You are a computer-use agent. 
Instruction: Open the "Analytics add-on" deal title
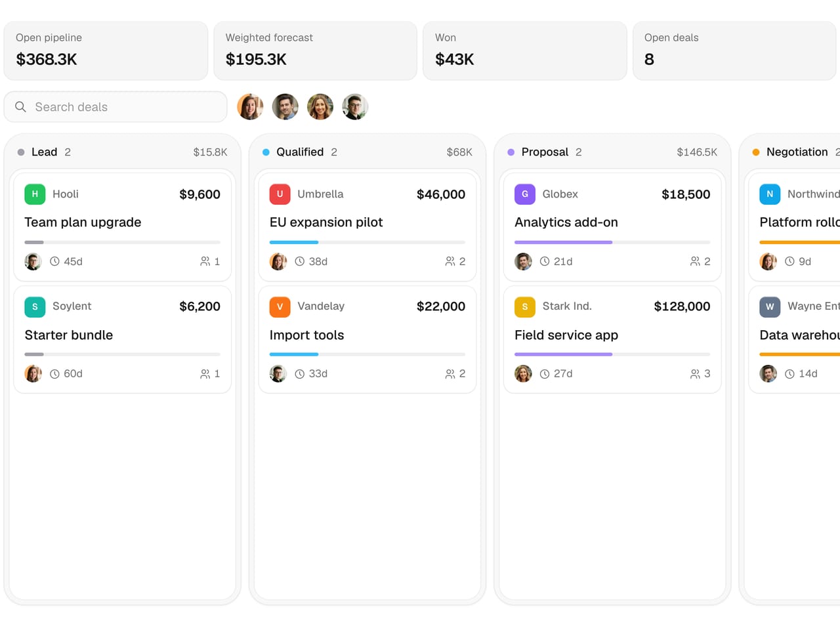click(x=566, y=222)
